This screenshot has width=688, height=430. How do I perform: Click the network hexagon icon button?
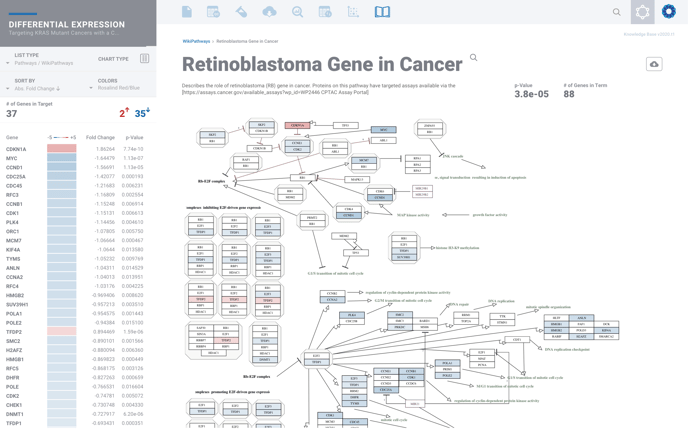tap(642, 12)
